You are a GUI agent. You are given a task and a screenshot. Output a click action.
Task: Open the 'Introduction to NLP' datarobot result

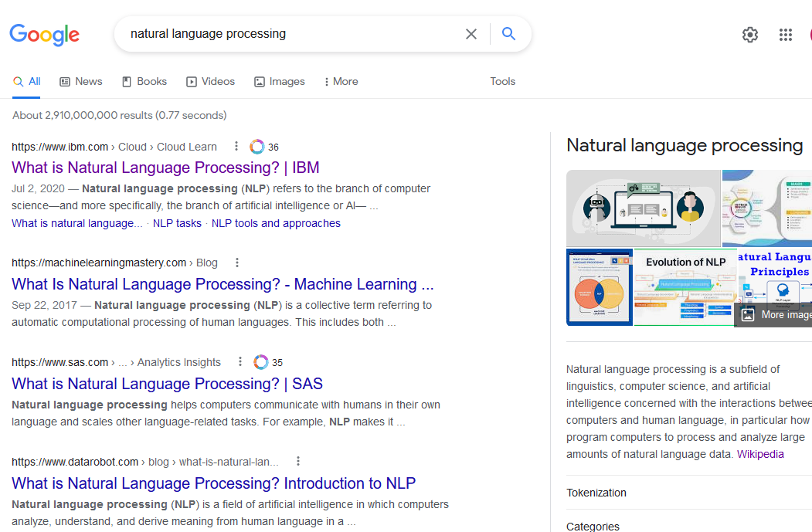[x=213, y=483]
